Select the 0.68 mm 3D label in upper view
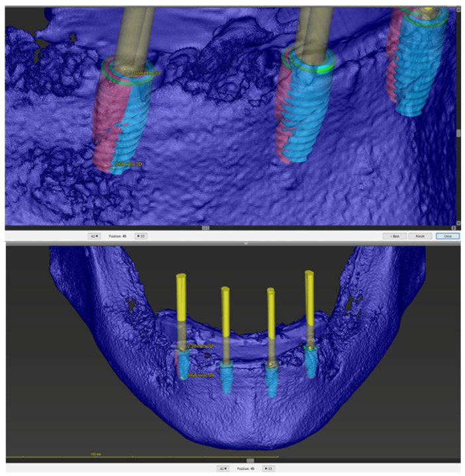The width and height of the screenshot is (465, 476). pos(129,164)
